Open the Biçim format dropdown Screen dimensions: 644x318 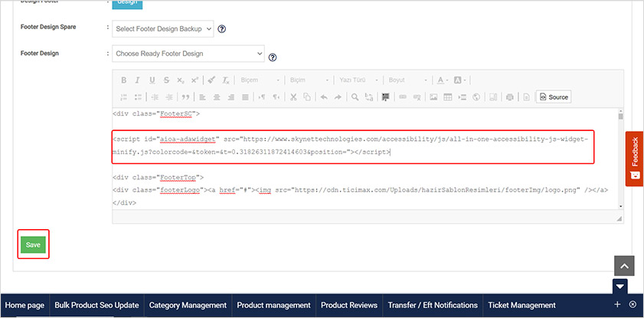(x=309, y=80)
